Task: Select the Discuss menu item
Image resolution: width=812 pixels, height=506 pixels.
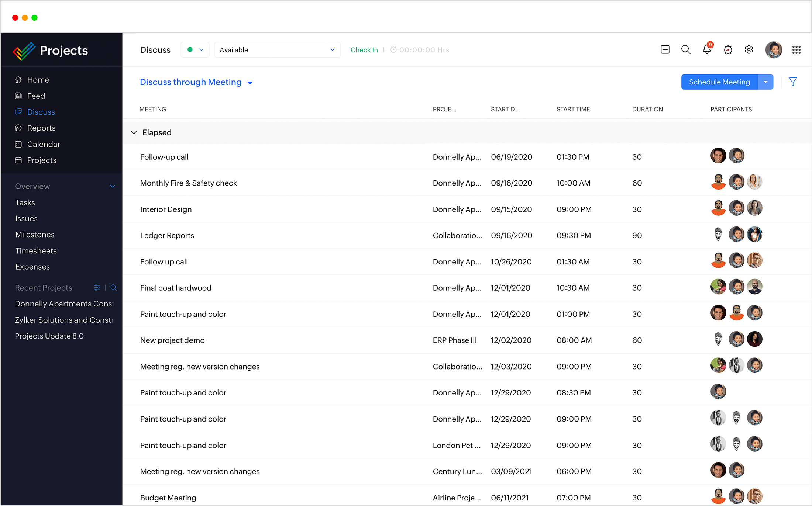Action: click(40, 111)
